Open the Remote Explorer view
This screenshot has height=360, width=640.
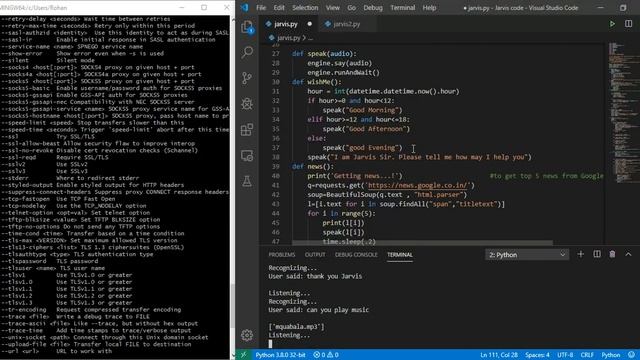pyautogui.click(x=247, y=156)
